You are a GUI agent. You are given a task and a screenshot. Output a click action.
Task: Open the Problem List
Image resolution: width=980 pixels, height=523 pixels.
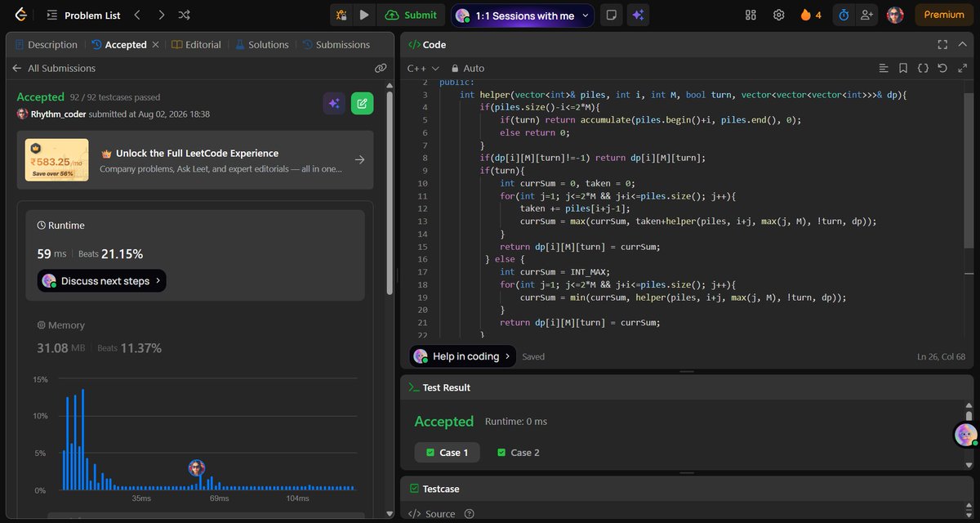83,15
